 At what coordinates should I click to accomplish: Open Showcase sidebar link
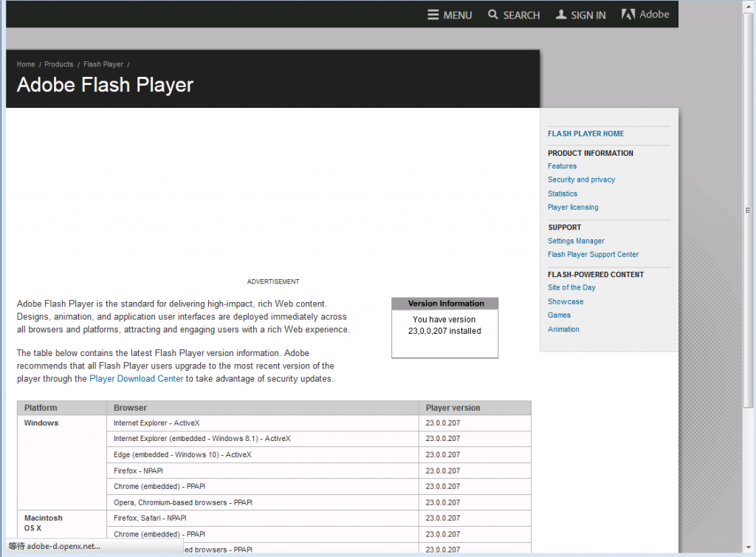[566, 301]
